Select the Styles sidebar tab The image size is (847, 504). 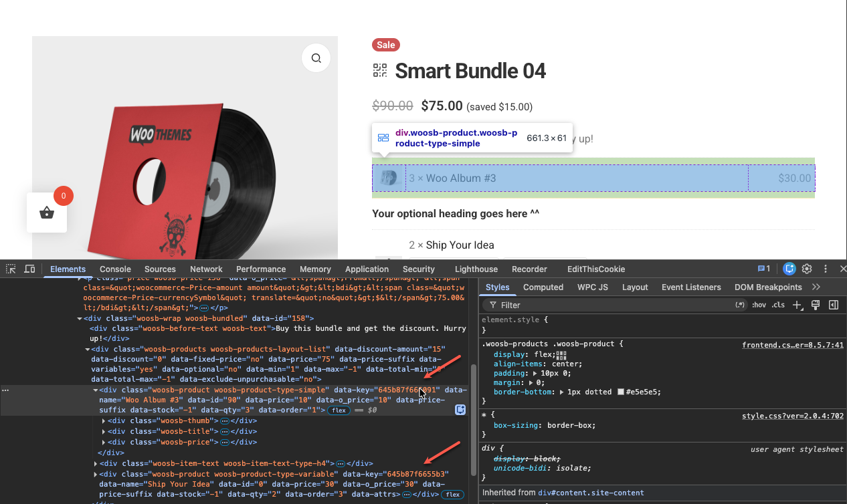[x=497, y=287]
